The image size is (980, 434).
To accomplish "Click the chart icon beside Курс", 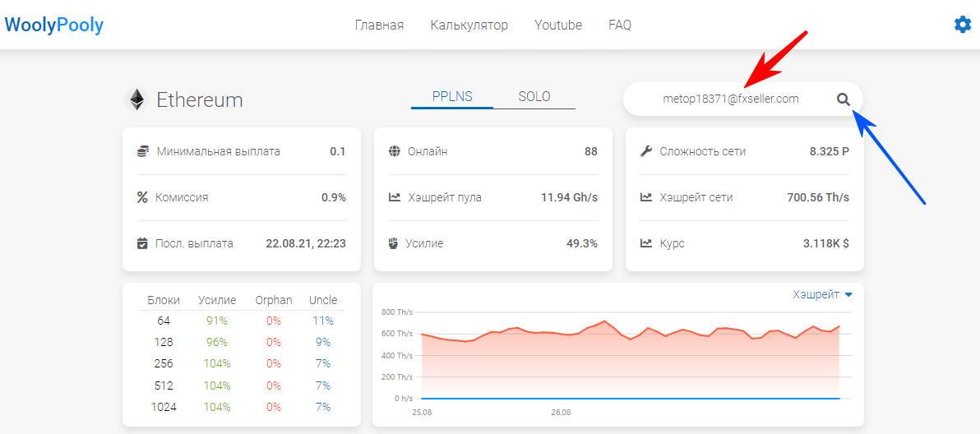I will pos(646,243).
